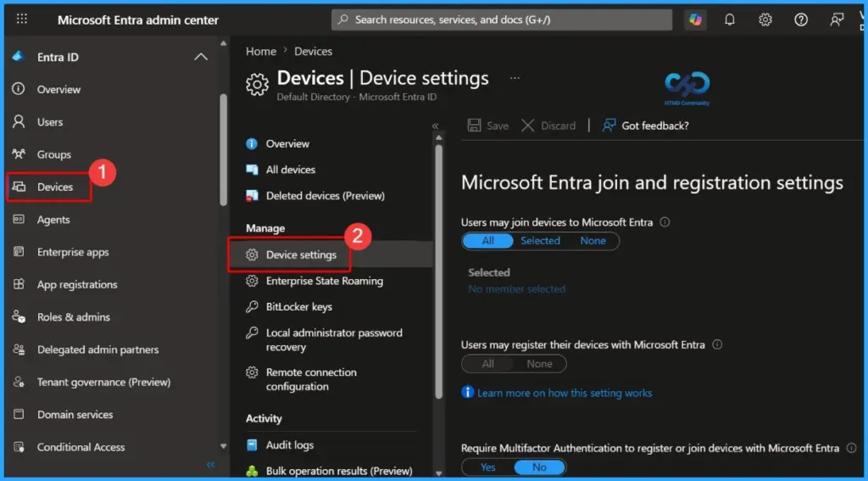The image size is (868, 481).
Task: Click the Groups people icon
Action: point(19,154)
